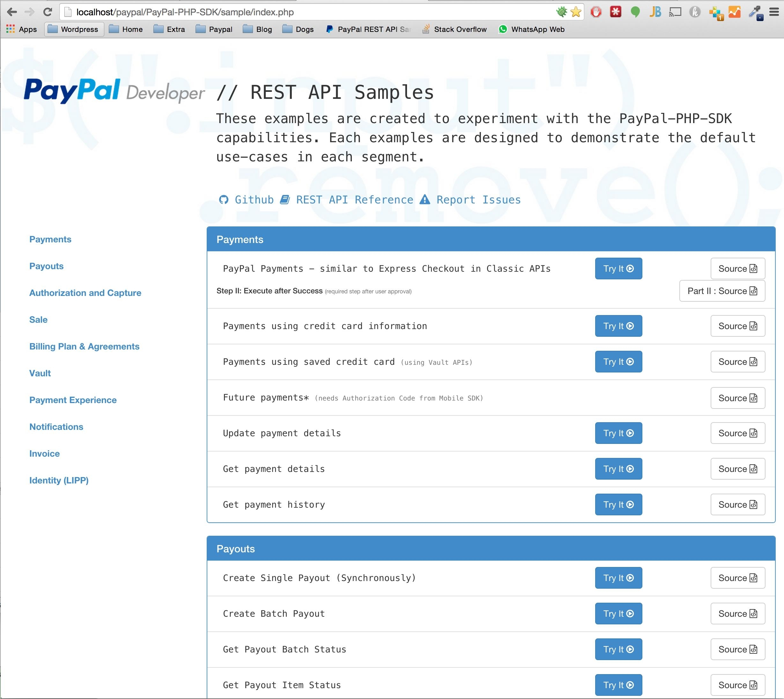Expand the Identity LIPP sidebar item
Screen dimensions: 784x699
[59, 480]
